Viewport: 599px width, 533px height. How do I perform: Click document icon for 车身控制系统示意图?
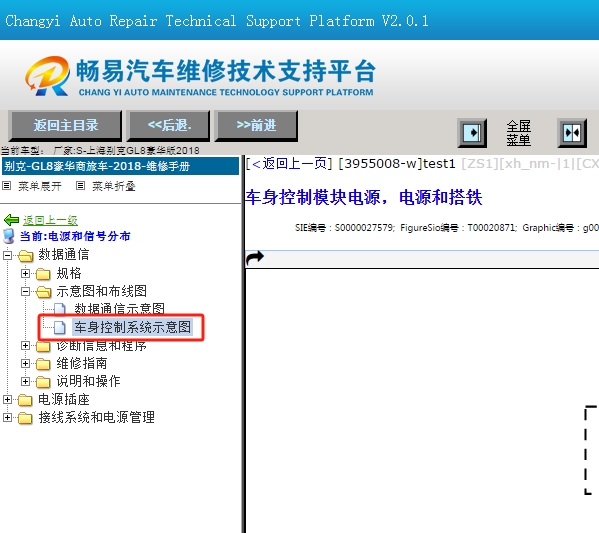(x=60, y=327)
